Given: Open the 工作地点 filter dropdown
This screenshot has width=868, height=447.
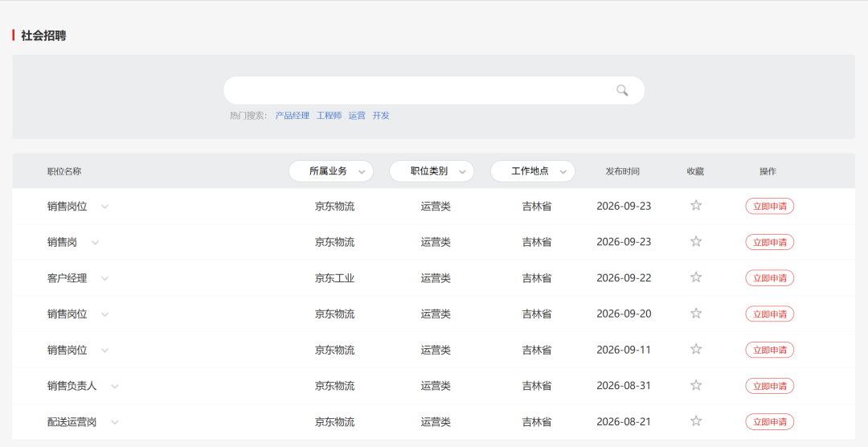Looking at the screenshot, I should (x=533, y=171).
